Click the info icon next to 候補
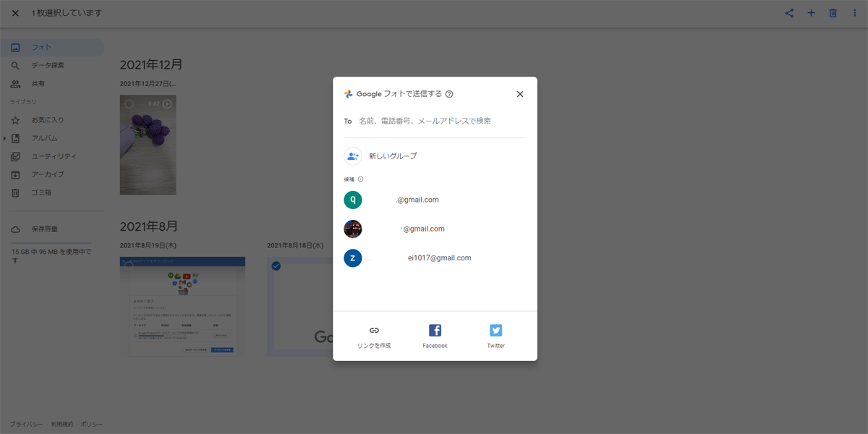Viewport: 868px width, 434px height. coord(361,179)
